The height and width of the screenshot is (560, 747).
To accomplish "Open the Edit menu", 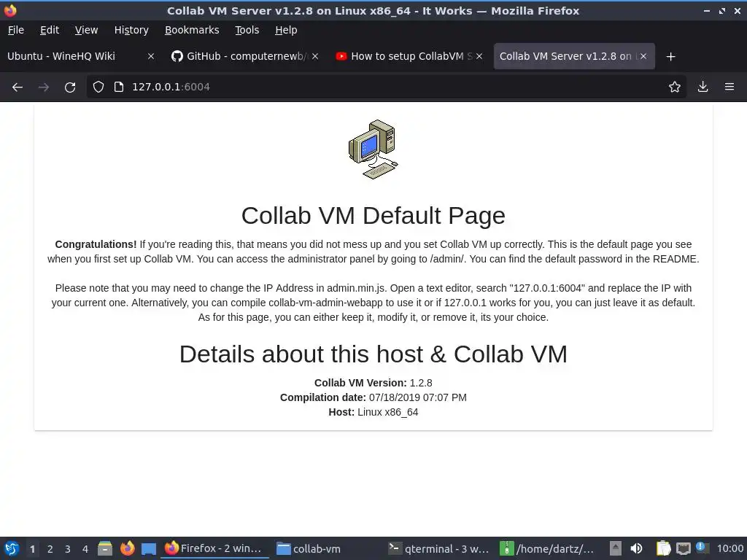I will [x=50, y=30].
